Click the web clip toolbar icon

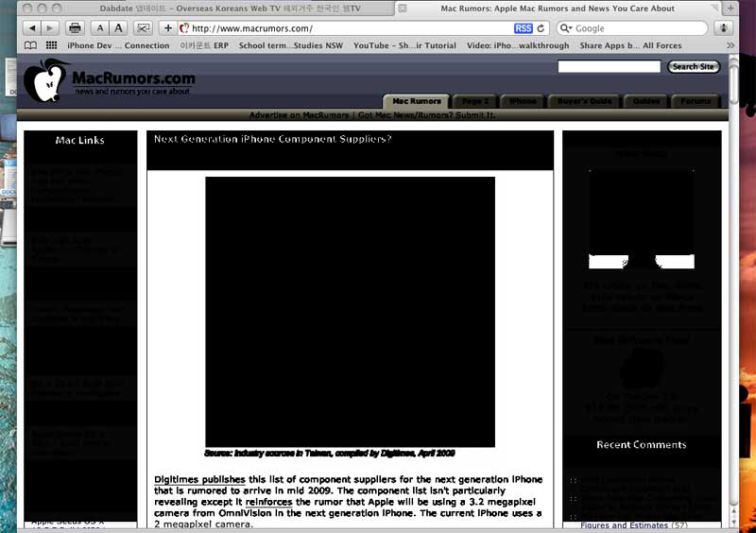coord(144,28)
